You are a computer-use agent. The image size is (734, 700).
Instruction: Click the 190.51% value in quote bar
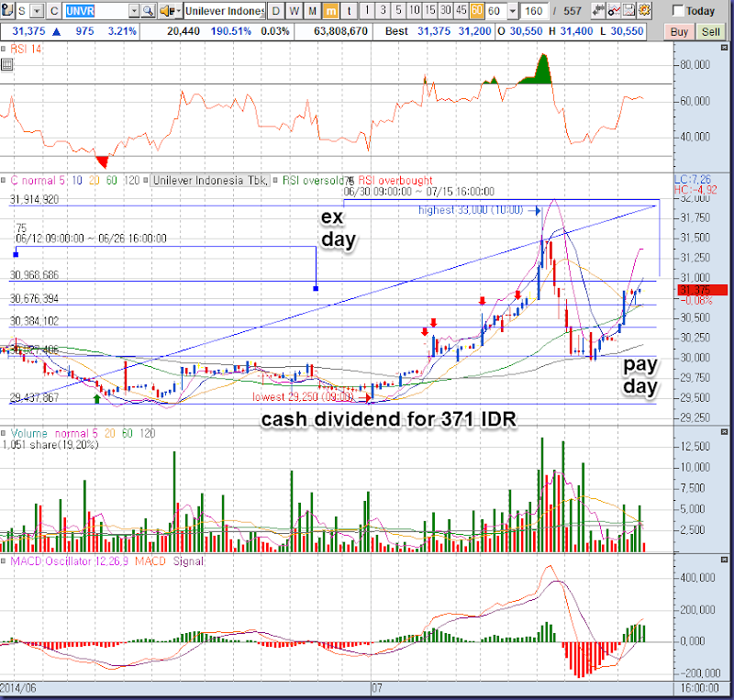click(231, 31)
